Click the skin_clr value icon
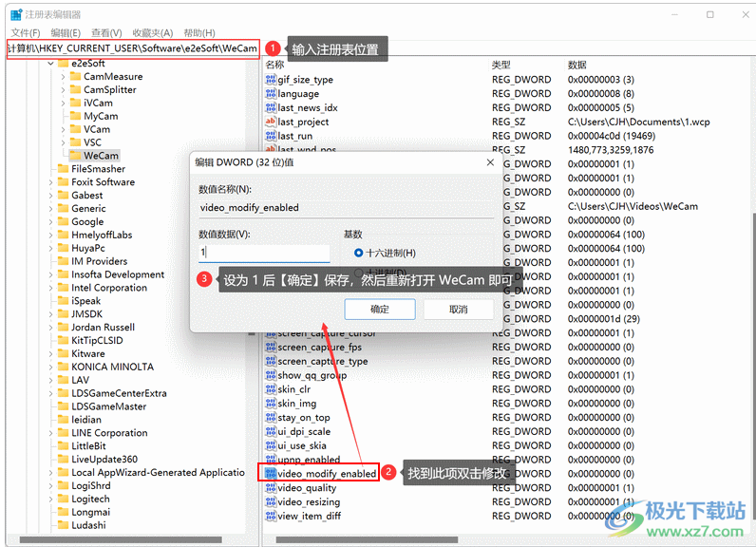Viewport: 756px width, 547px height. click(x=271, y=389)
